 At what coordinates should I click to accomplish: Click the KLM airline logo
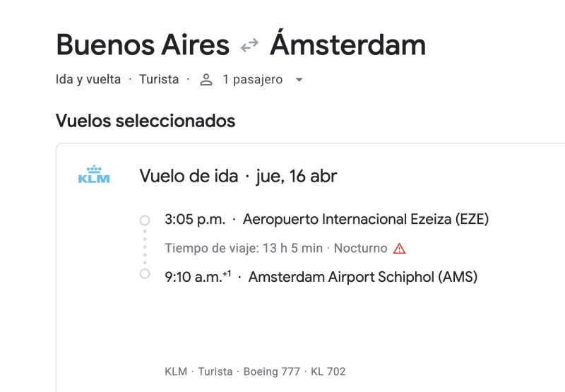coord(94,175)
